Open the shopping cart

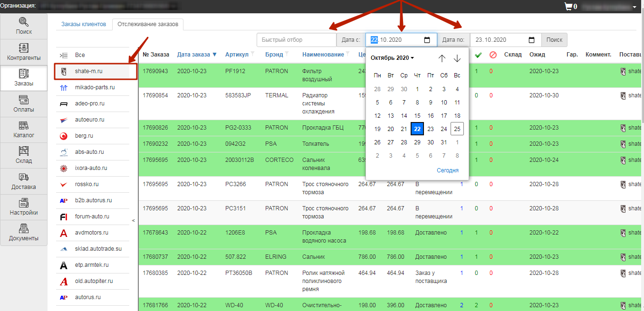click(570, 7)
